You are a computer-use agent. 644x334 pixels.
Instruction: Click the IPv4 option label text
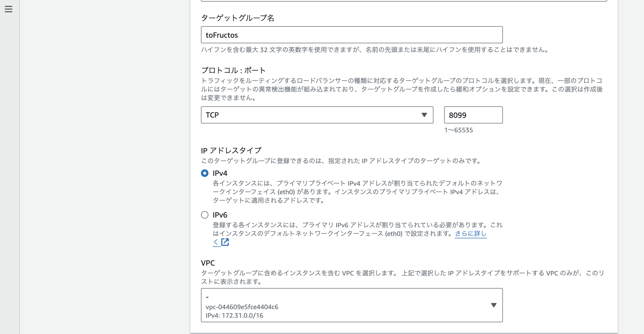point(220,173)
